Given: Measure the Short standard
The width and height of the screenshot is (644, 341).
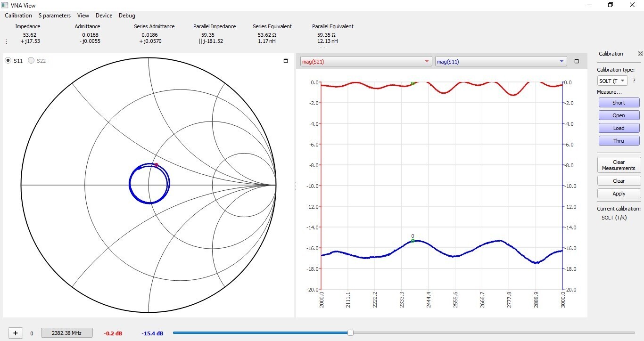Looking at the screenshot, I should click(x=619, y=103).
